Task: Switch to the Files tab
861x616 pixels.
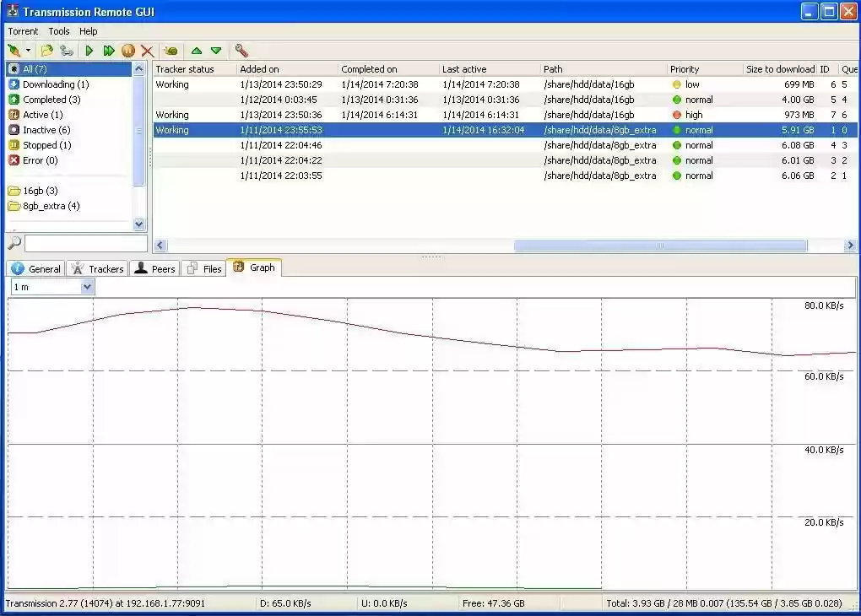Action: click(204, 268)
